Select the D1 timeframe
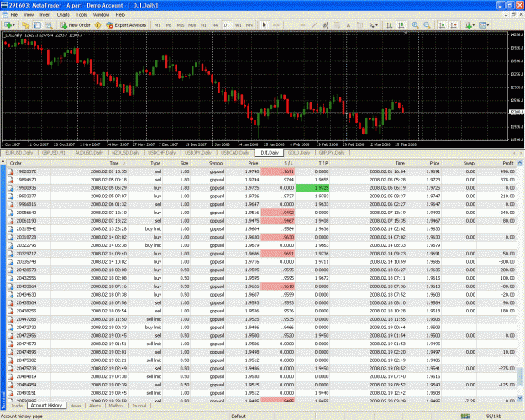Viewport: 525px width, 420px height. pyautogui.click(x=226, y=25)
